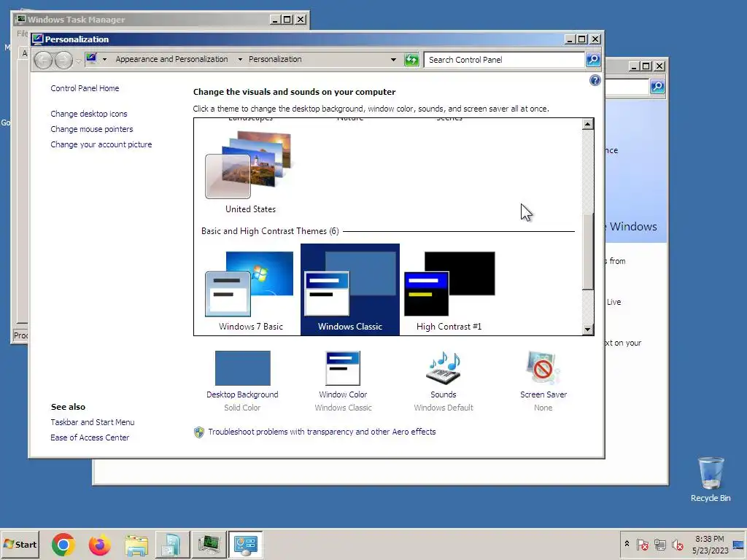
Task: Open Desktop Background settings icon
Action: click(x=242, y=368)
